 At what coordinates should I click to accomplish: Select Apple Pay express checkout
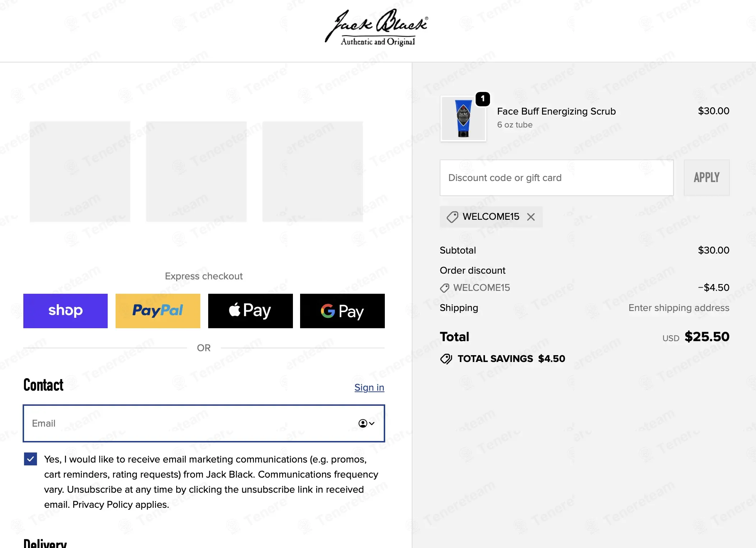tap(251, 311)
